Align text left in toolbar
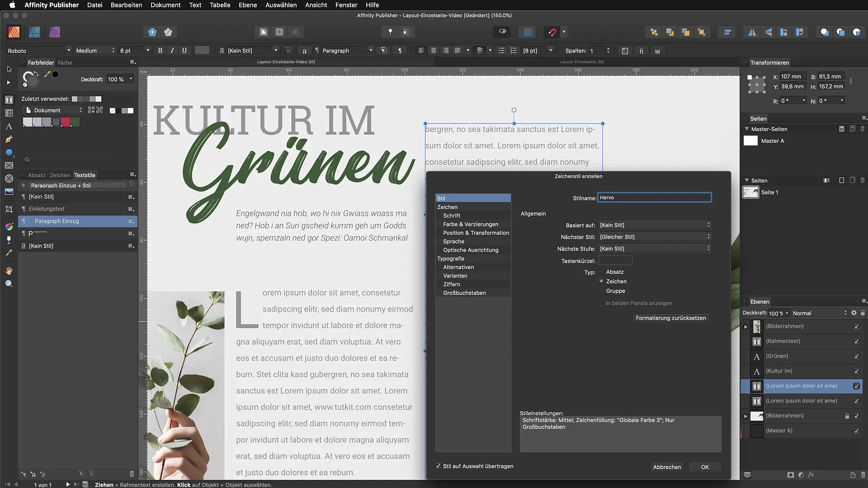 point(421,51)
